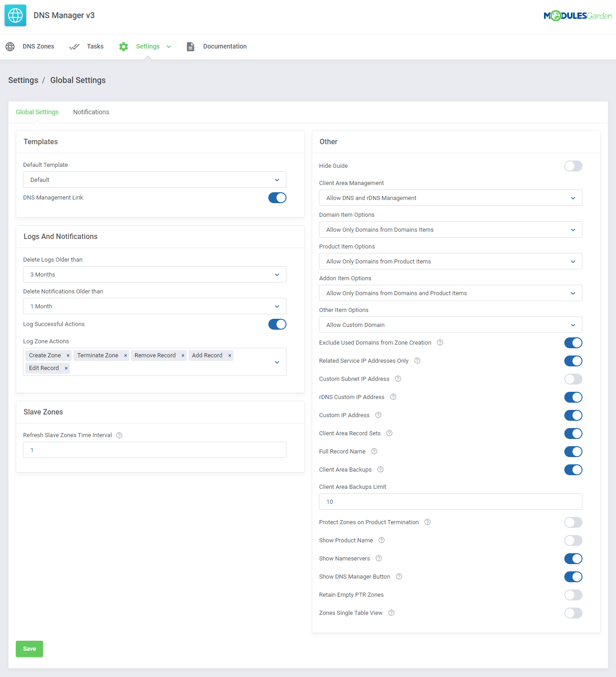Open Product Item Options dropdown

pyautogui.click(x=451, y=261)
